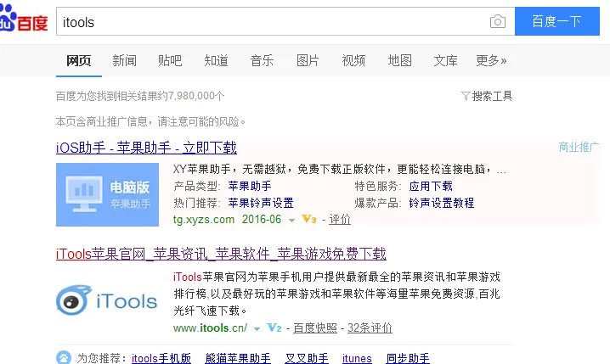Image resolution: width=610 pixels, height=364 pixels.
Task: Open suggested search 叉叉助手
Action: point(307,358)
